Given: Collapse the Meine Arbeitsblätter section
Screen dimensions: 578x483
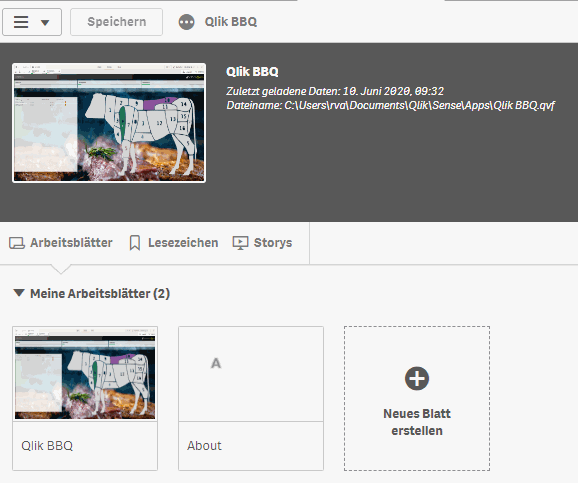Looking at the screenshot, I should point(19,293).
